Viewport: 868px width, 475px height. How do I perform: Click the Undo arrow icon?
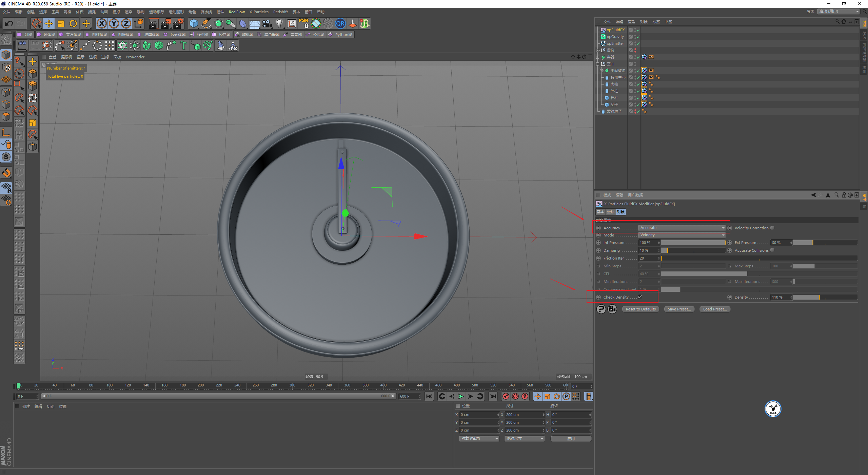(x=9, y=23)
